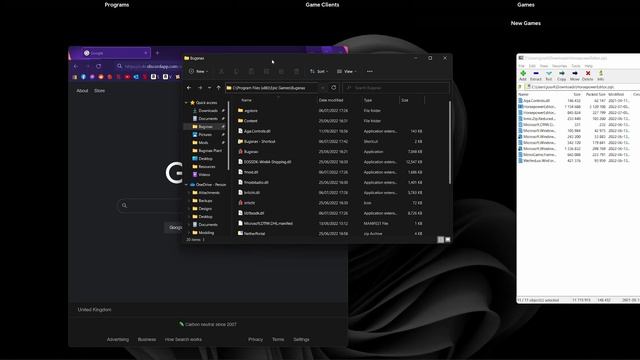The height and width of the screenshot is (360, 640).
Task: Open the Sort dropdown in File Explorer
Action: pyautogui.click(x=319, y=71)
